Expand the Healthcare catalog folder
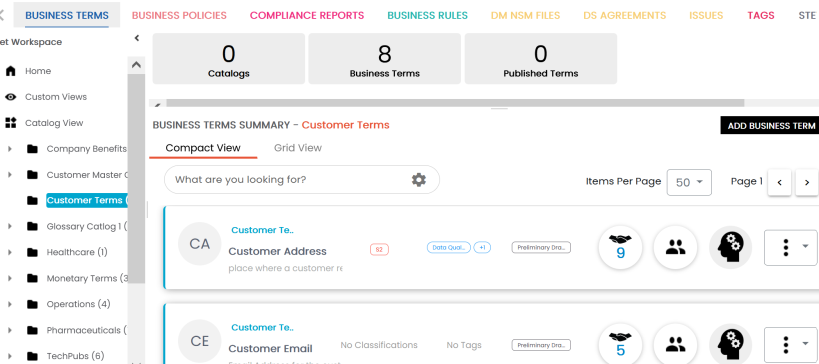The image size is (819, 364). (10, 252)
